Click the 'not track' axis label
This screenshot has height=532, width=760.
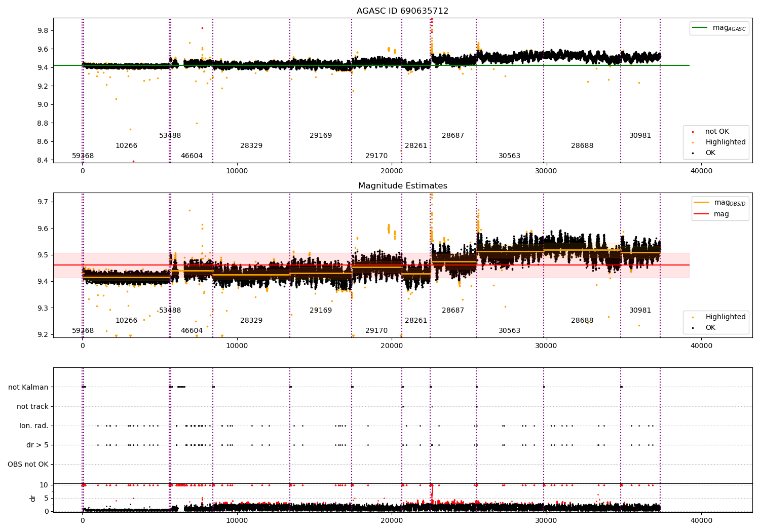click(32, 406)
